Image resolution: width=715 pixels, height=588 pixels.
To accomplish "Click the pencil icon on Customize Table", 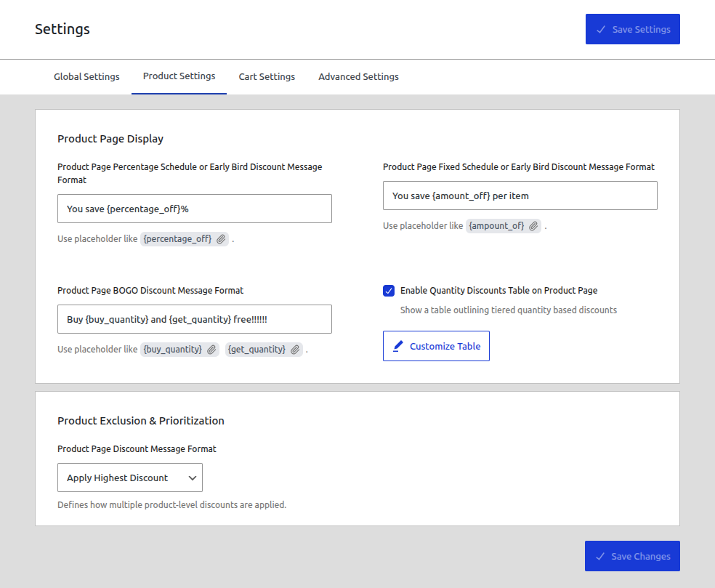I will pyautogui.click(x=397, y=345).
